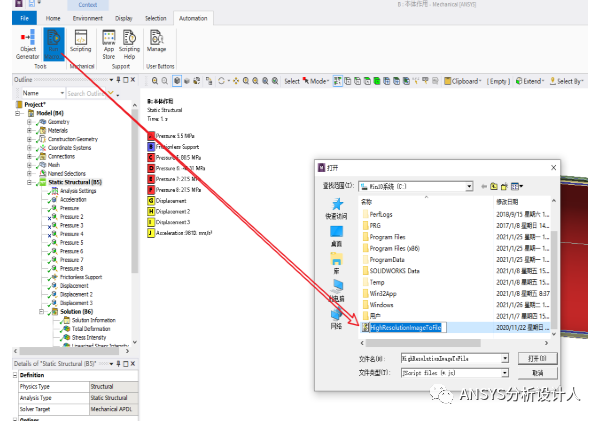Select the Program Files folder
This screenshot has width=600, height=421.
point(387,237)
